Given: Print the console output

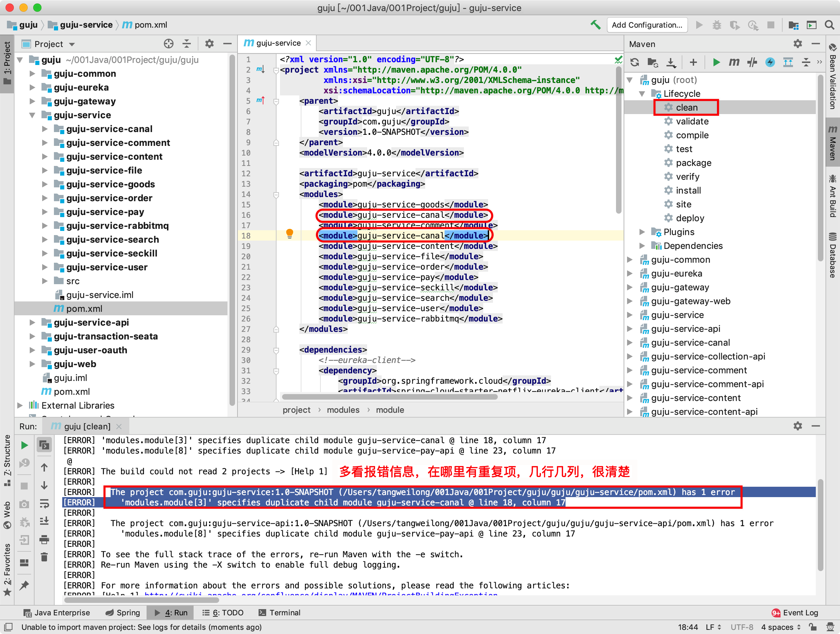Looking at the screenshot, I should point(45,540).
